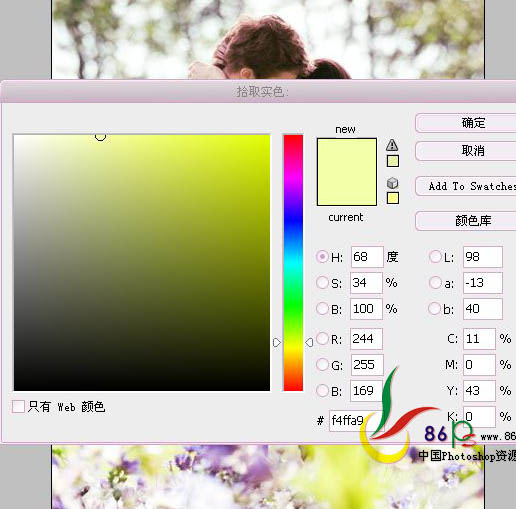
Task: Click the blue field showing 169
Action: pos(366,391)
